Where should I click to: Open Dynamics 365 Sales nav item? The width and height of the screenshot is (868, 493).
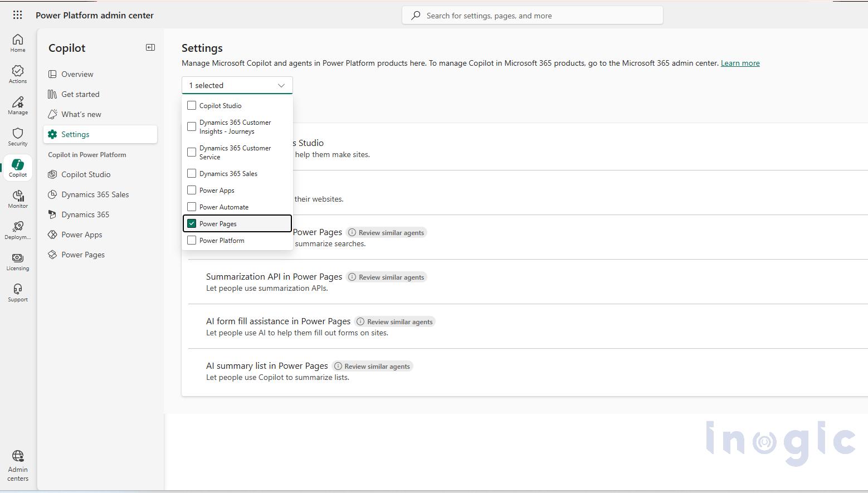[x=100, y=194]
